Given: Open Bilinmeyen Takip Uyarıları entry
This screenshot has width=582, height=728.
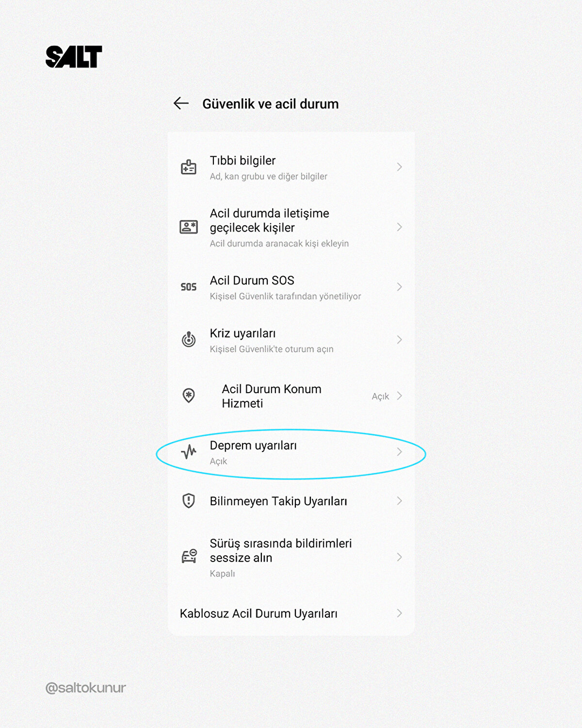Looking at the screenshot, I should (278, 501).
